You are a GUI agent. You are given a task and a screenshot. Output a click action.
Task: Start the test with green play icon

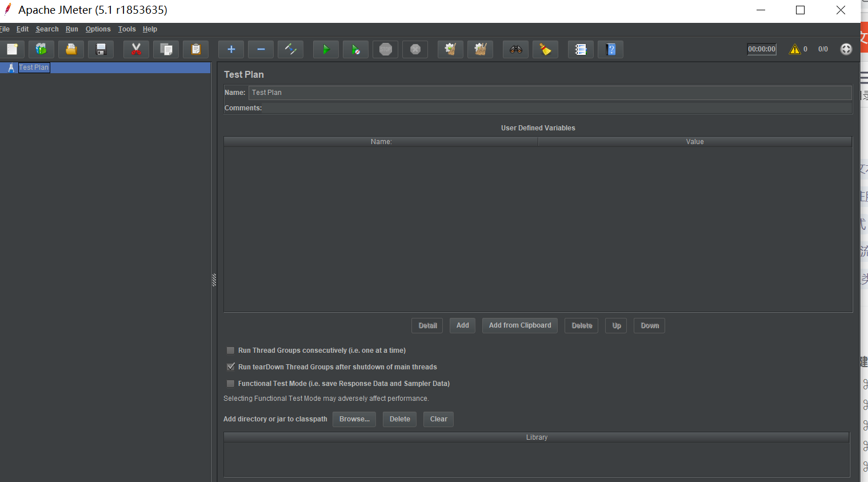[326, 49]
